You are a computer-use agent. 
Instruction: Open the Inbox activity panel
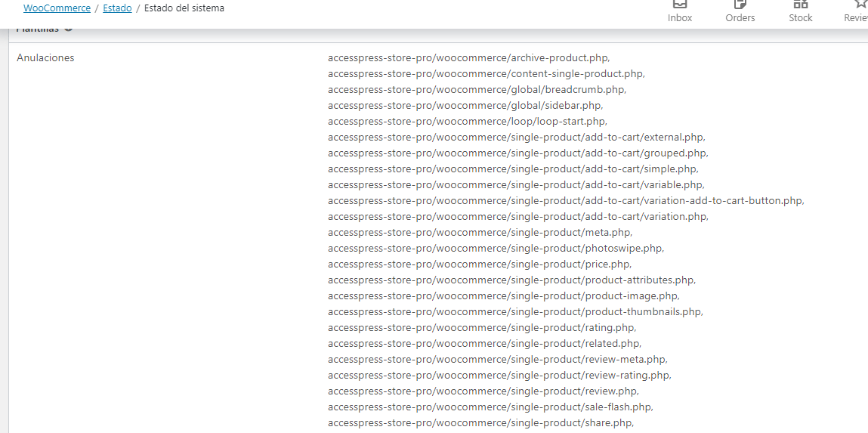point(680,11)
